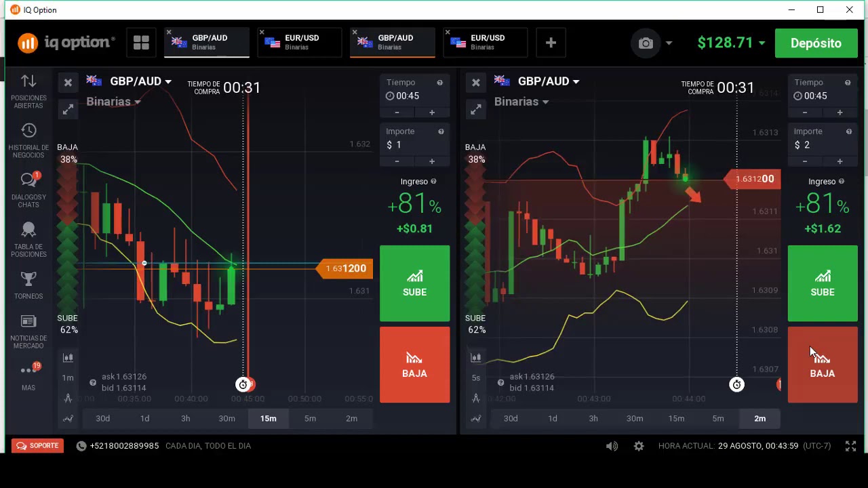The width and height of the screenshot is (868, 488).
Task: Switch to the third tab, GBP/AUD
Action: click(x=393, y=43)
